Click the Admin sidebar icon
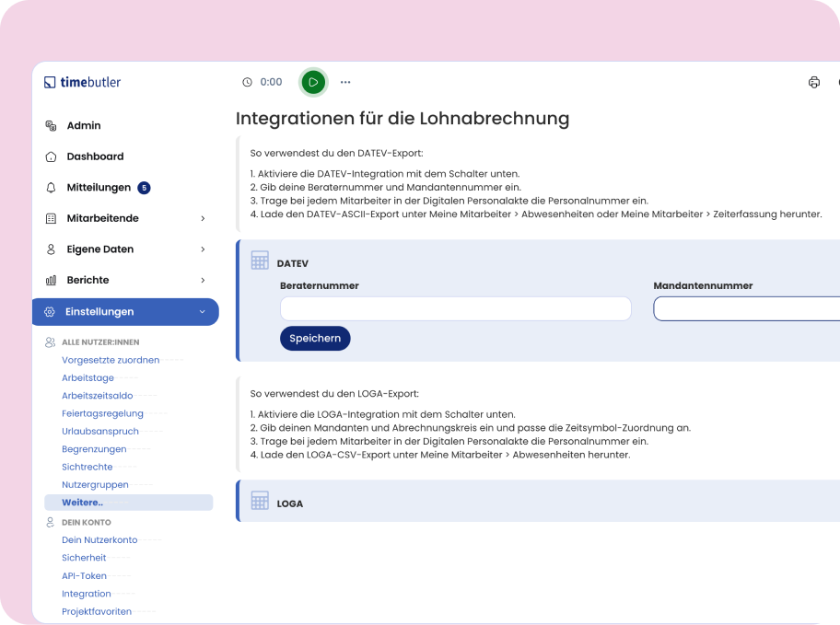The height and width of the screenshot is (625, 840). point(51,125)
